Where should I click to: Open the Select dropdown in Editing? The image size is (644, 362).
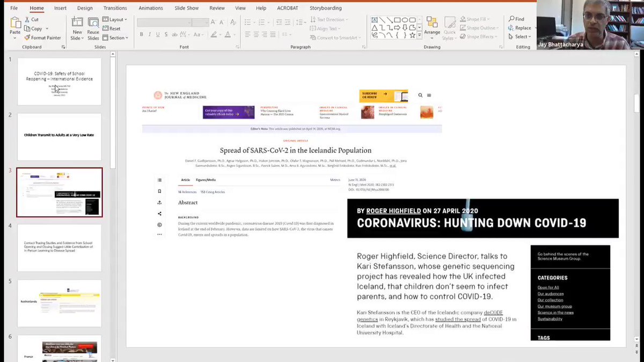519,36
